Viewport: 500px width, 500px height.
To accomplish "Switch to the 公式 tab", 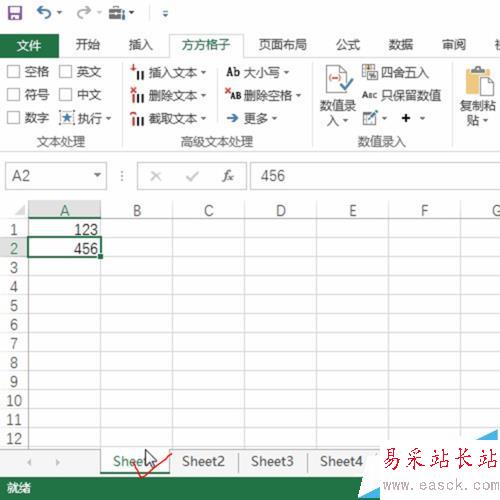I will 348,45.
